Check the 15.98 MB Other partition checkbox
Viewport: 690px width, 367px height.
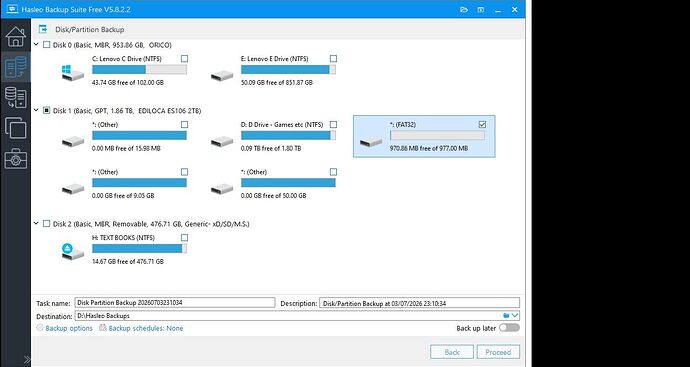tap(184, 125)
